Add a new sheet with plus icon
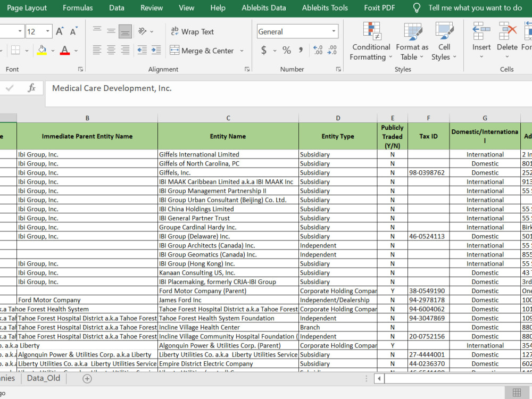The height and width of the screenshot is (399, 532). [x=87, y=379]
